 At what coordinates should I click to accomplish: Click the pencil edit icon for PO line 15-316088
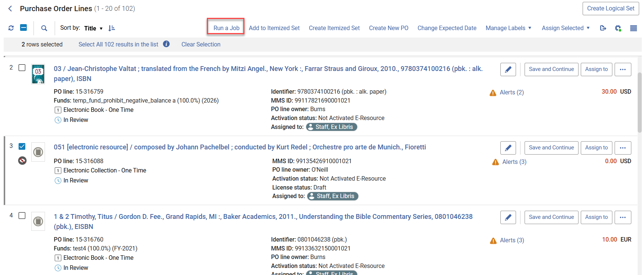click(508, 148)
